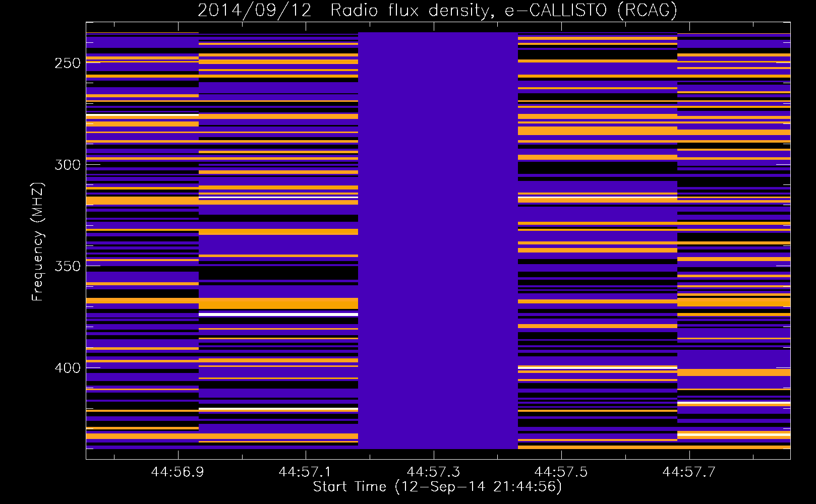Click the 44:57.5 time tick label
The width and height of the screenshot is (816, 504).
561,472
